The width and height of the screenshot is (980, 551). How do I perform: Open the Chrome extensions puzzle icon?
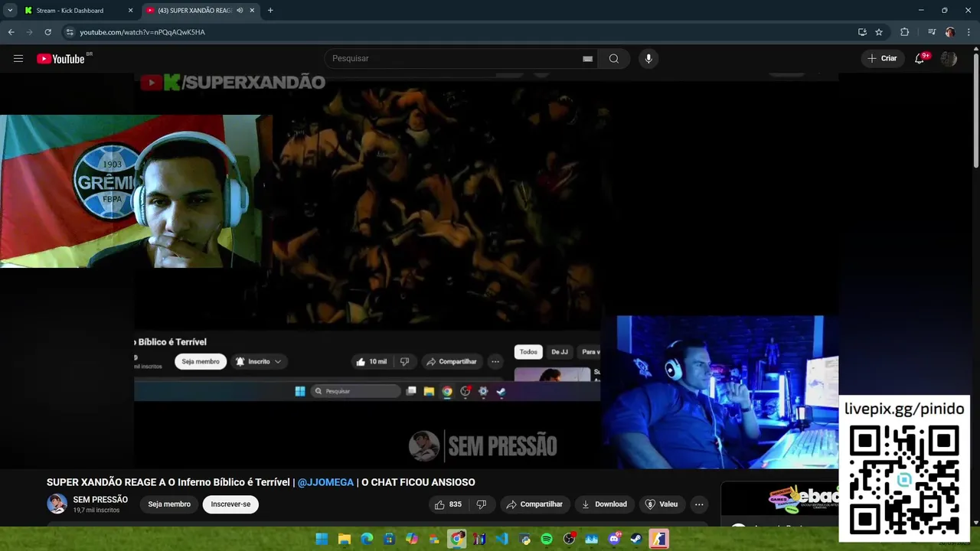coord(905,32)
